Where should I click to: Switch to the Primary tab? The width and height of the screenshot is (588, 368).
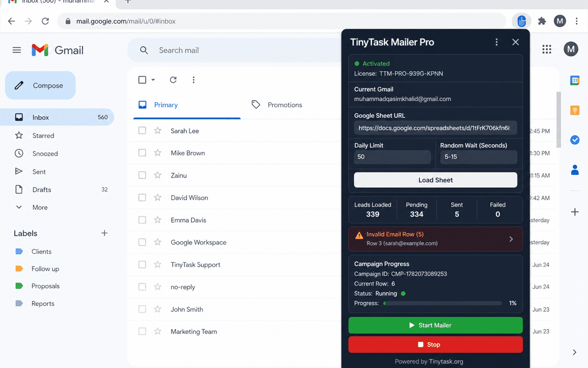tap(187, 105)
